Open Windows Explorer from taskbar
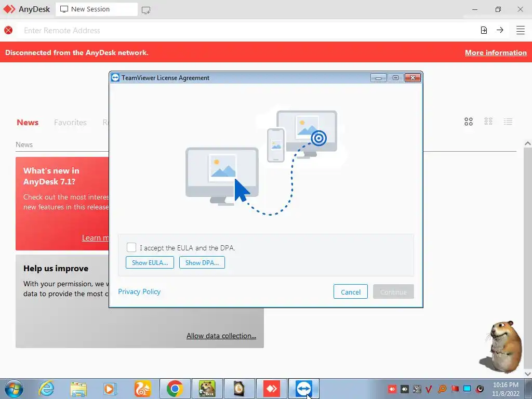 tap(78, 389)
